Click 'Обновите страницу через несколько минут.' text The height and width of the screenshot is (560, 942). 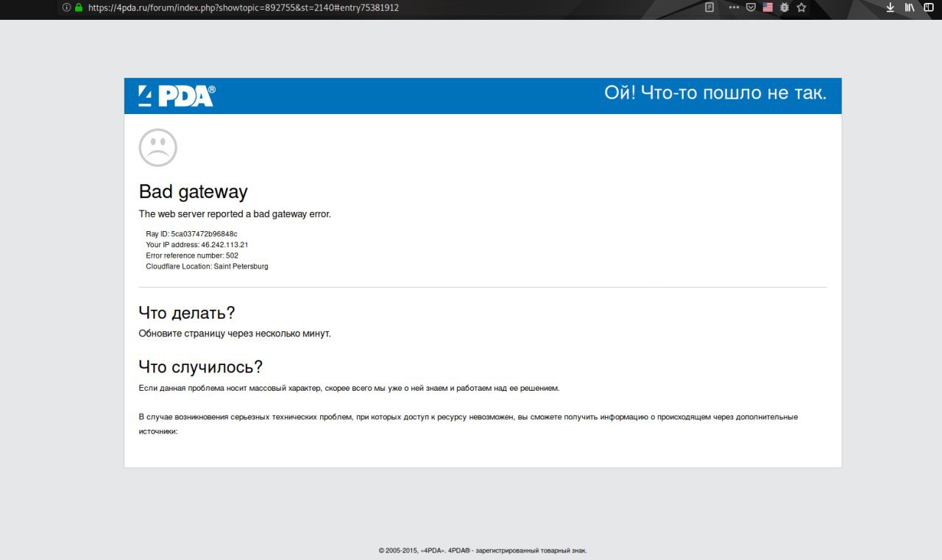235,333
